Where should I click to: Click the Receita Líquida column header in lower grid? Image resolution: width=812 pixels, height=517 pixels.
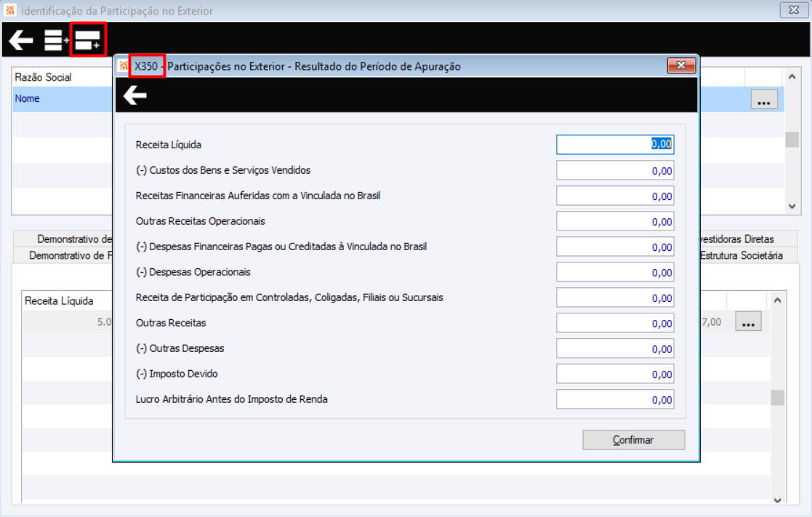point(59,301)
